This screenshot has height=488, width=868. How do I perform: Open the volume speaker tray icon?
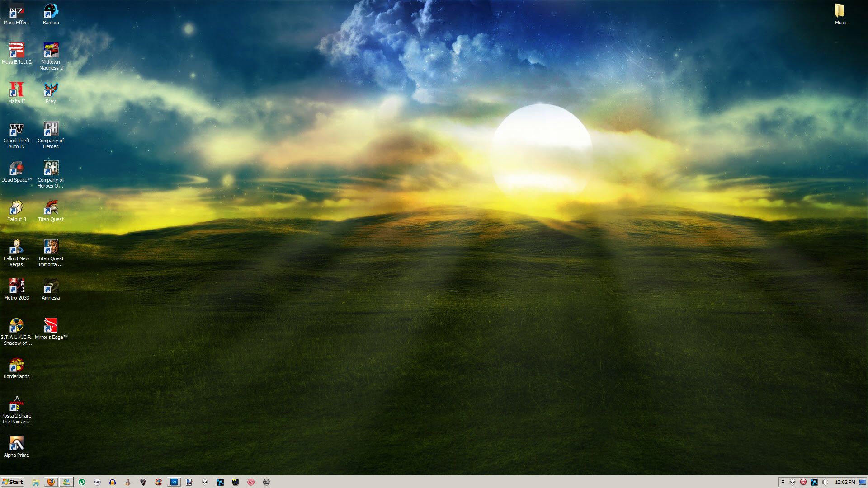point(825,482)
